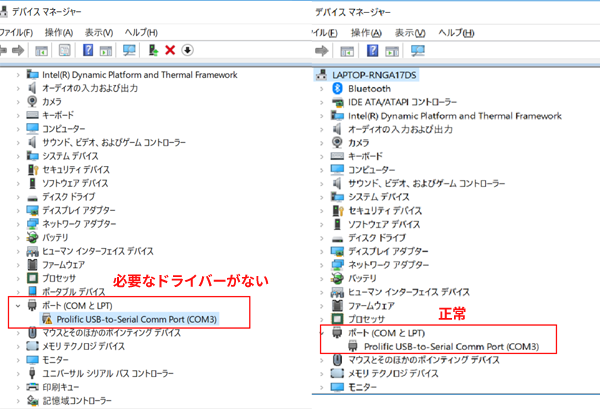Screen dimensions: 600x409
Task: Click the properties sheet icon in left toolbar
Action: pyautogui.click(x=64, y=50)
